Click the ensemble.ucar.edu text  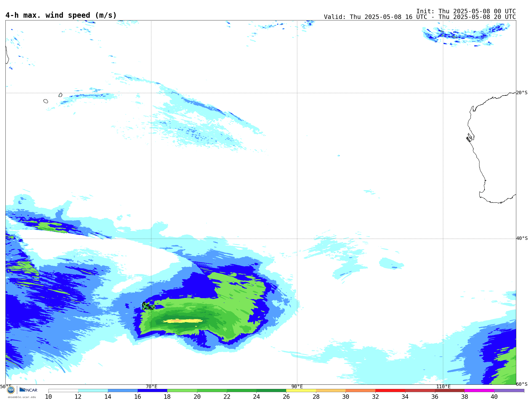click(22, 397)
